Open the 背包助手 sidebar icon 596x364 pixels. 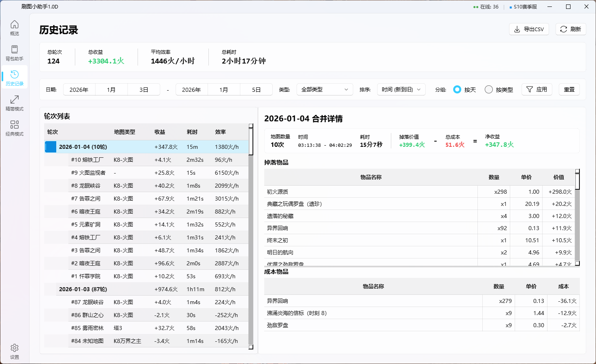[x=15, y=53]
